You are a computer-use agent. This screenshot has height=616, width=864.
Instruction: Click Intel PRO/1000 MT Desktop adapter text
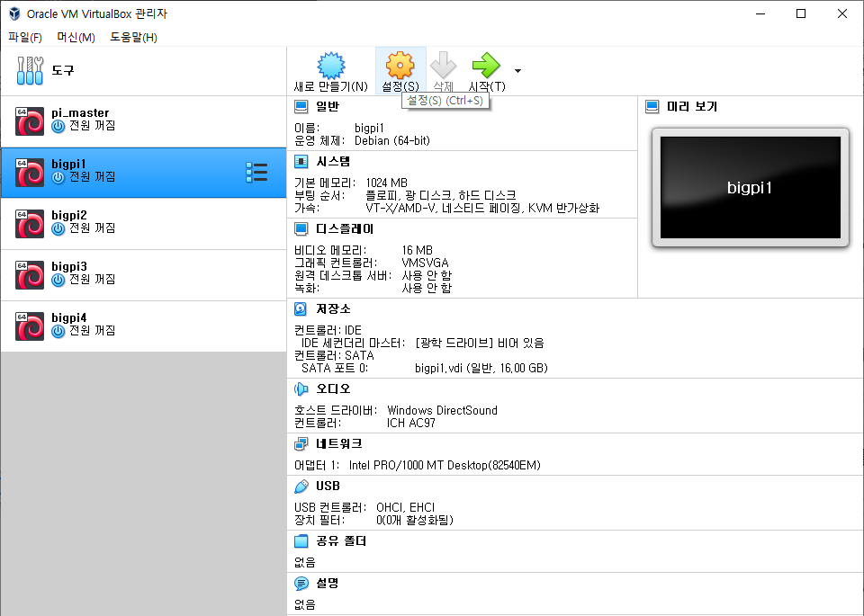pos(445,465)
